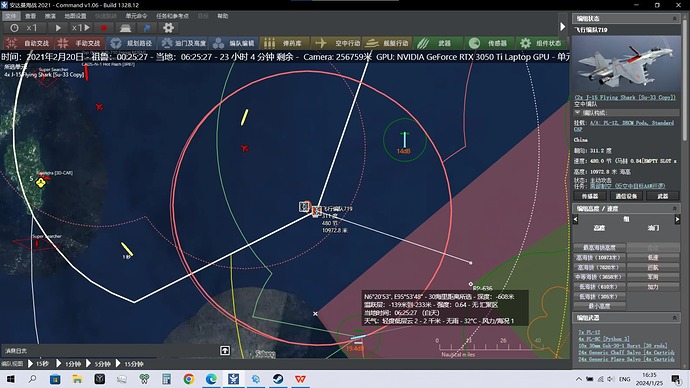Open the 地图设置 menu
This screenshot has width=690, height=388.
point(76,16)
